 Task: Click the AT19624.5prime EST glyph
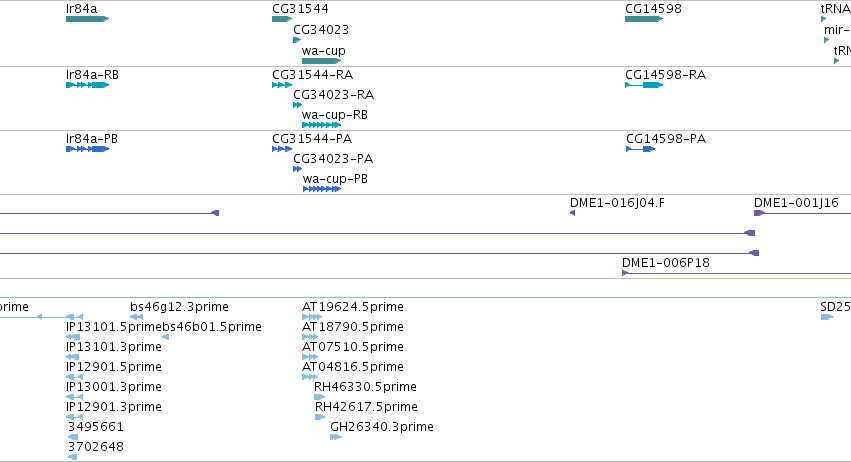312,317
